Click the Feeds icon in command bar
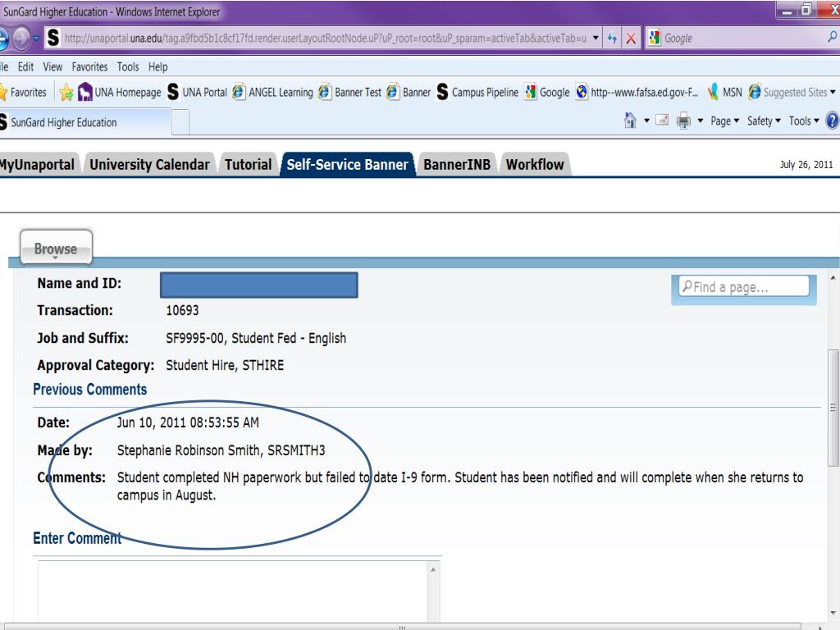840x630 pixels. coord(662,120)
